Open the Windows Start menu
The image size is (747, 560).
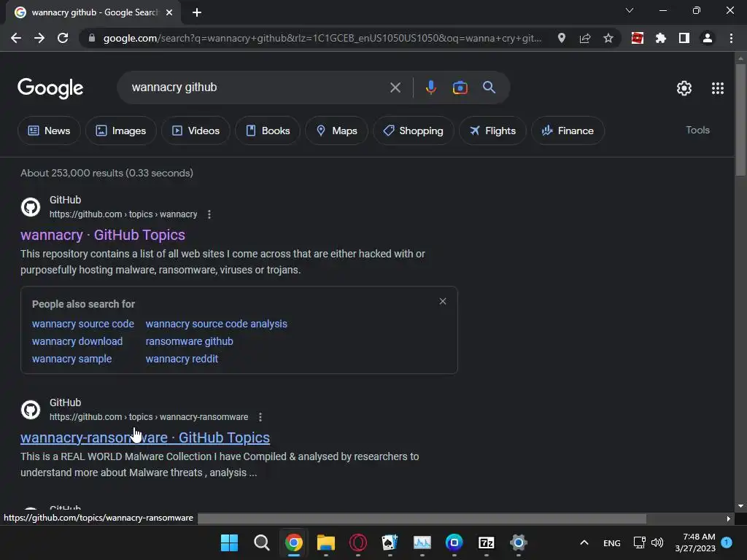pyautogui.click(x=229, y=542)
